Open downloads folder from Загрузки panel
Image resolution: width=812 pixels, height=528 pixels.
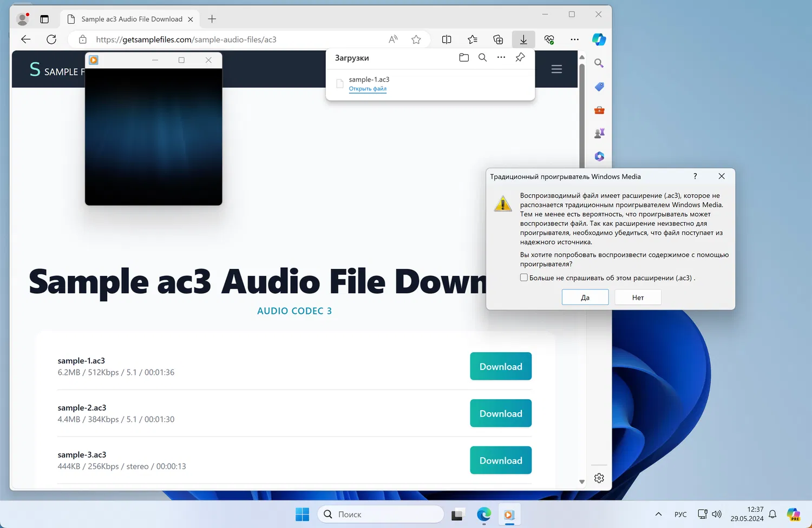pyautogui.click(x=464, y=57)
